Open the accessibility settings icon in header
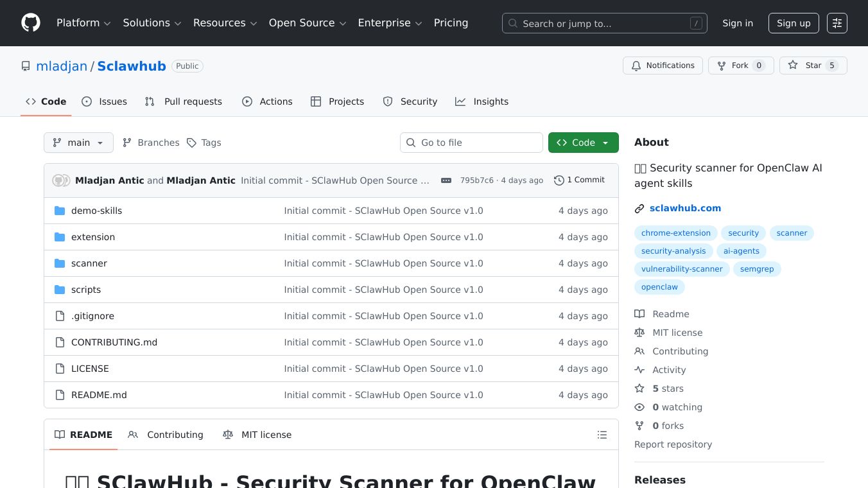 coord(837,23)
